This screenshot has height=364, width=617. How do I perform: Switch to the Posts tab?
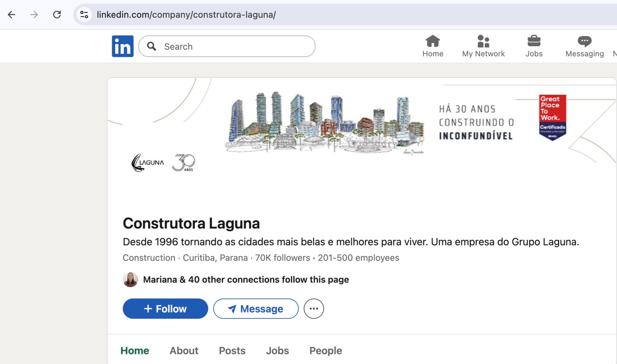click(x=232, y=351)
